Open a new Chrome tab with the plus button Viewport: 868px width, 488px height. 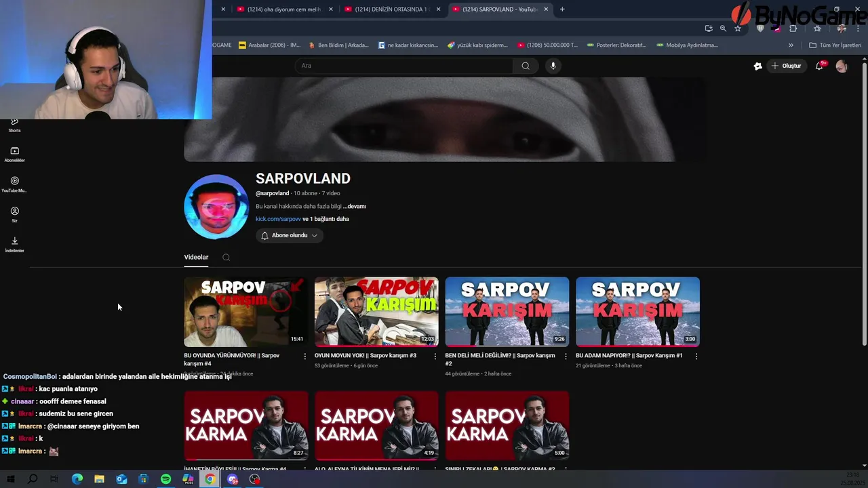pyautogui.click(x=562, y=9)
